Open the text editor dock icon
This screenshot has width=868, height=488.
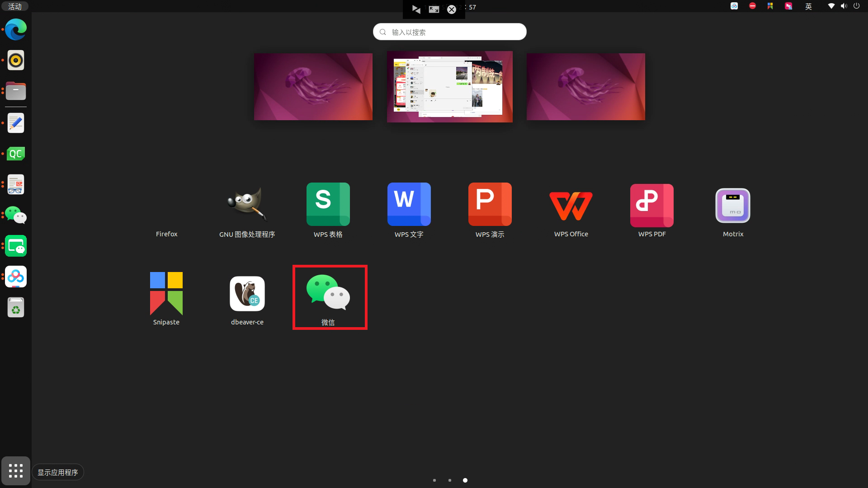point(16,123)
